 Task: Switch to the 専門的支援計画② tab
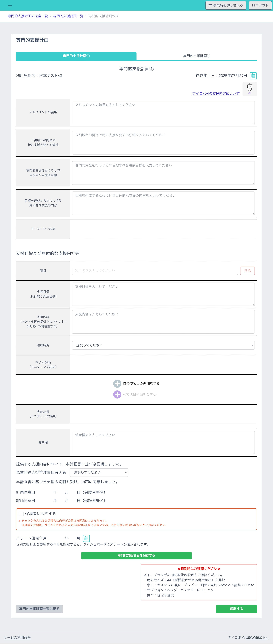197,56
